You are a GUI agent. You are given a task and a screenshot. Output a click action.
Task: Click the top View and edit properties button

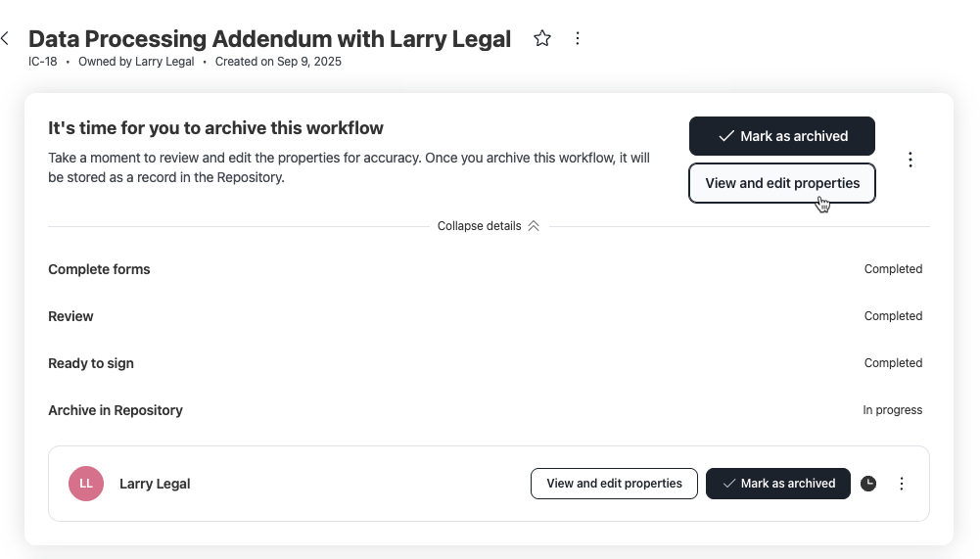pos(781,183)
